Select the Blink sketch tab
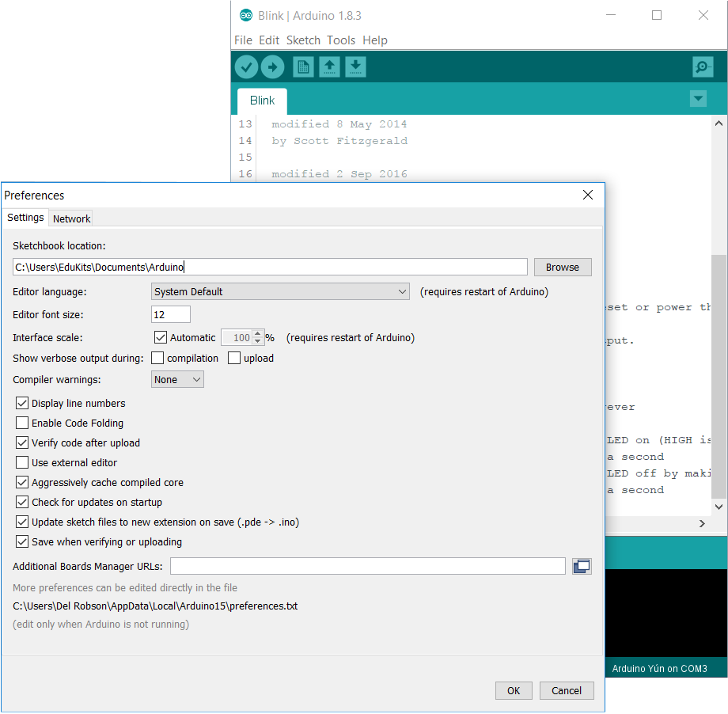The image size is (728, 714). 263,101
